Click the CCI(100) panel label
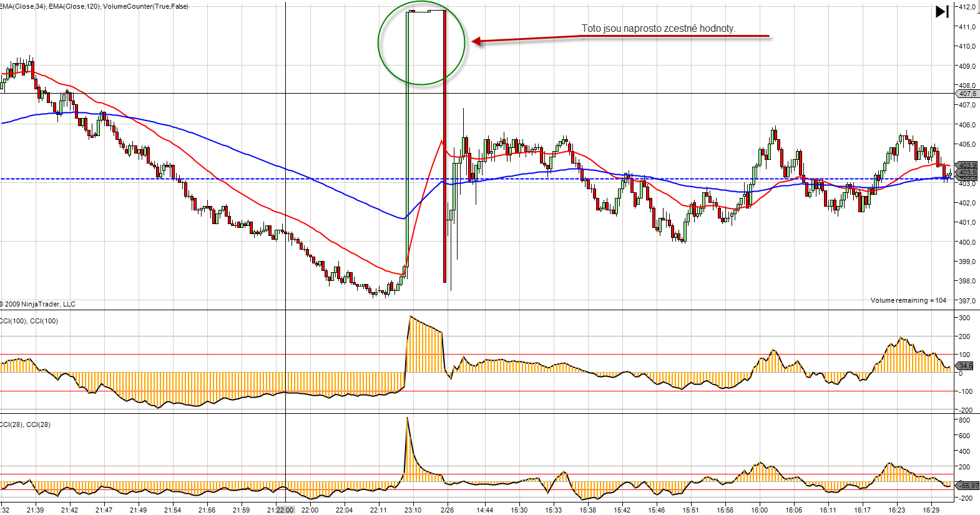 tap(29, 321)
